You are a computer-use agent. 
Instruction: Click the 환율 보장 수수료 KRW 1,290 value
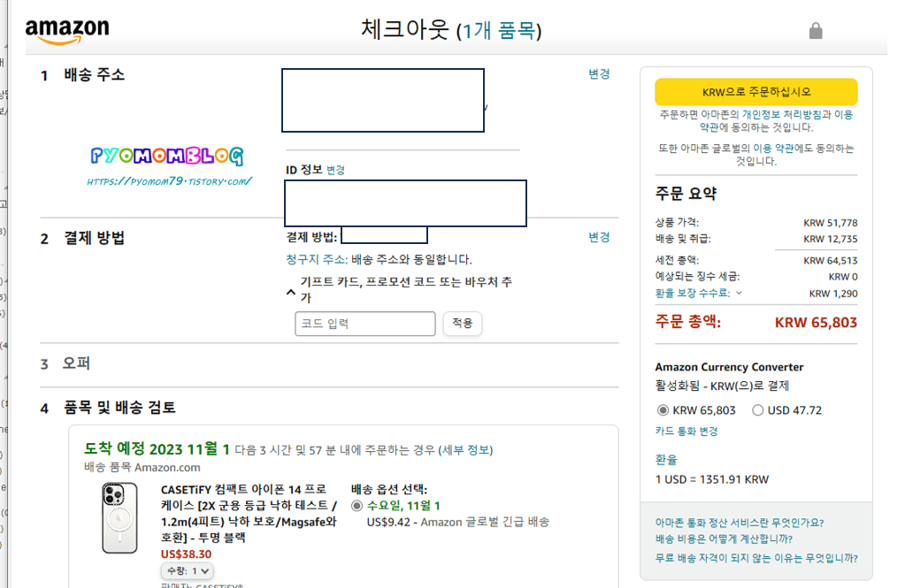[x=833, y=294]
